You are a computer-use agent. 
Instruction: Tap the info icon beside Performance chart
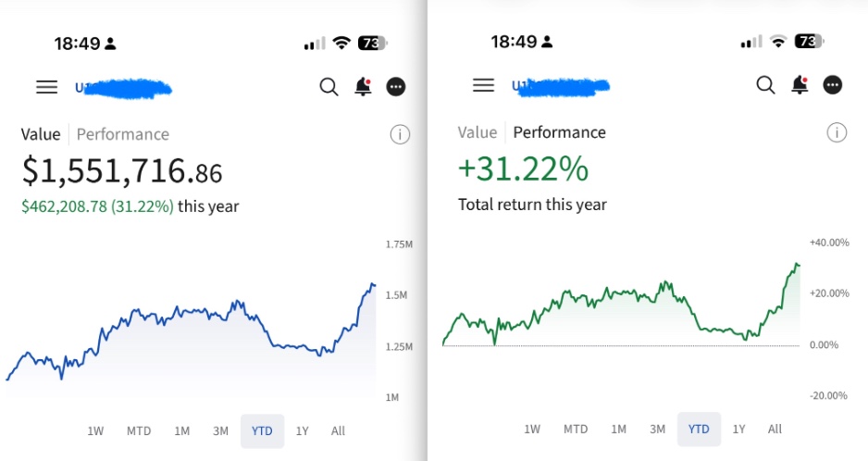tap(837, 132)
